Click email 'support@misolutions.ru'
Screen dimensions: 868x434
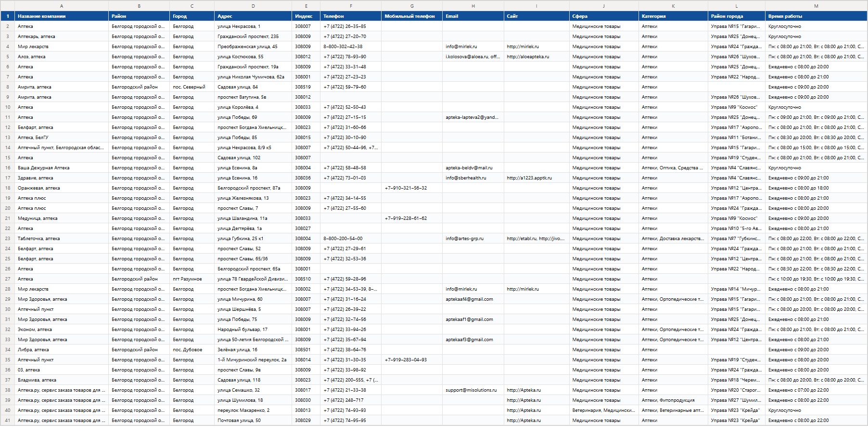[x=473, y=390]
